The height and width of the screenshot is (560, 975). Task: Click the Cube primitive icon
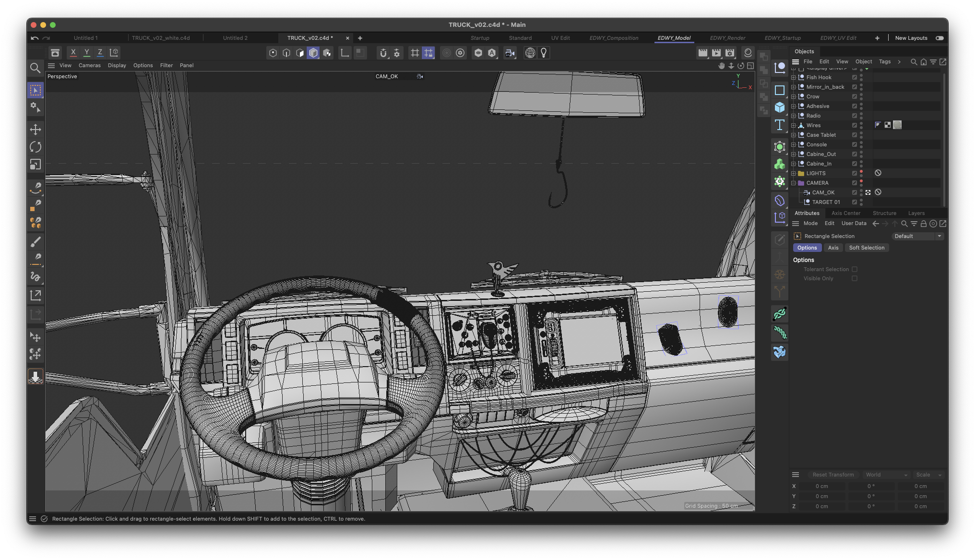(x=780, y=107)
